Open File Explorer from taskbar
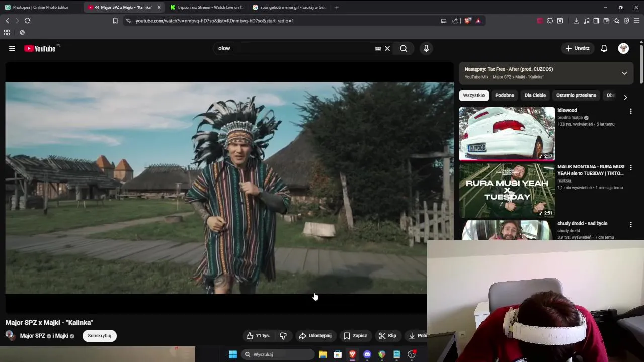The image size is (644, 362). 323,354
